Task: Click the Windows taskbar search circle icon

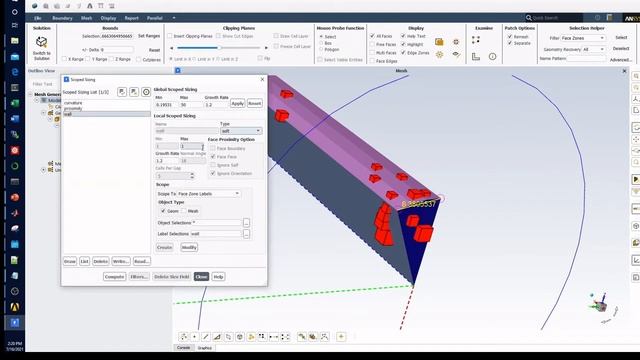Action: tap(15, 12)
